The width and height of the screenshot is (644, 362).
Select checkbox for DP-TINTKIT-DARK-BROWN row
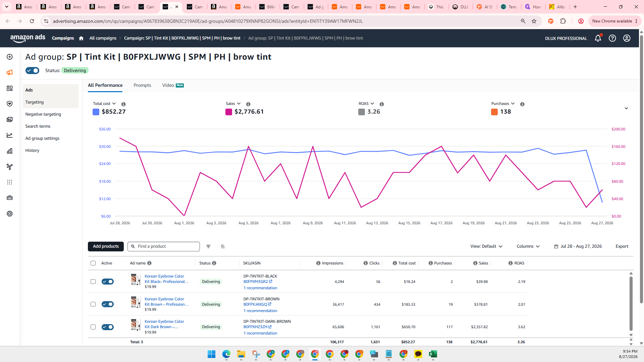93,327
